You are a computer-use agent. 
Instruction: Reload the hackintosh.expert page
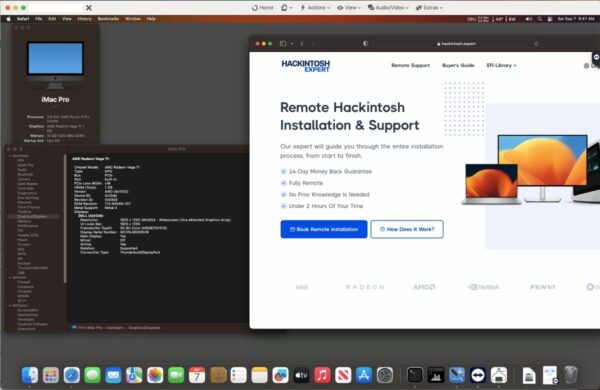[536, 44]
